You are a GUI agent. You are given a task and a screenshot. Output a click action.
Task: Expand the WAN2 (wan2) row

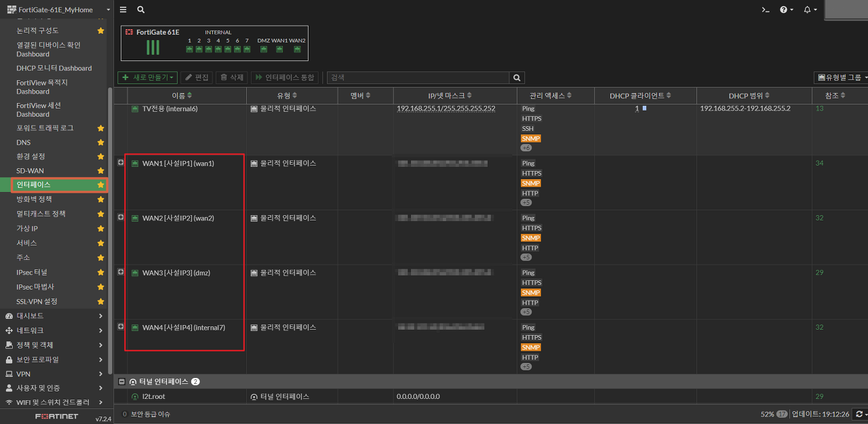click(121, 217)
